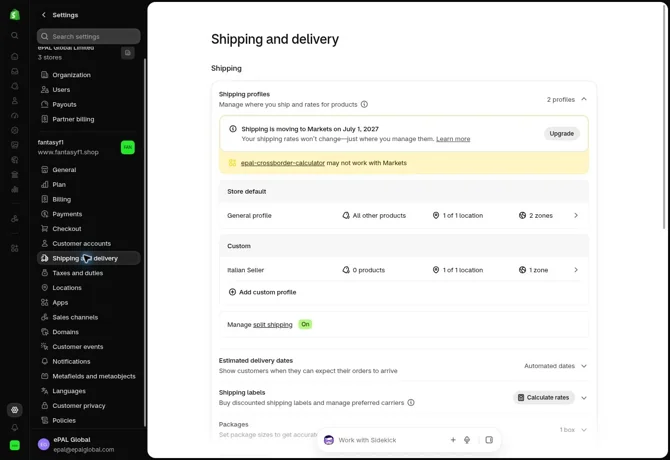This screenshot has width=670, height=460.
Task: Click the www.fantasyf1.shop store URL
Action: coord(68,152)
